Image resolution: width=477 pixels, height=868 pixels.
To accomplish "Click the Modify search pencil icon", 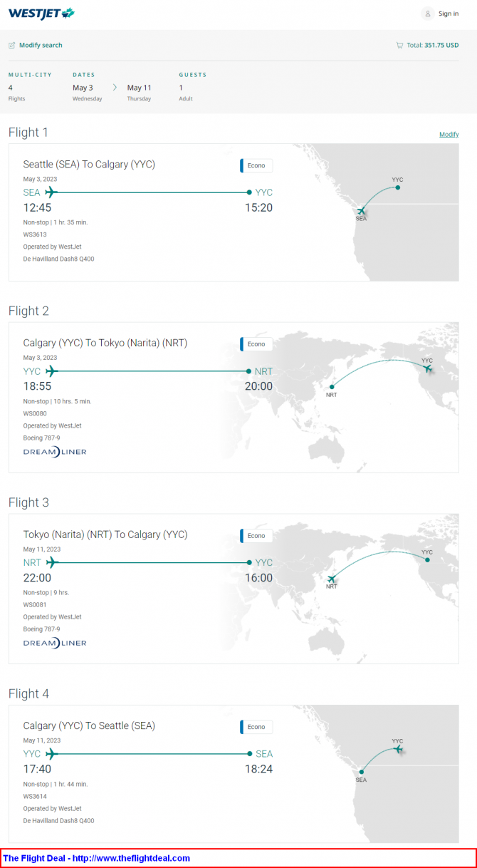I will tap(11, 46).
